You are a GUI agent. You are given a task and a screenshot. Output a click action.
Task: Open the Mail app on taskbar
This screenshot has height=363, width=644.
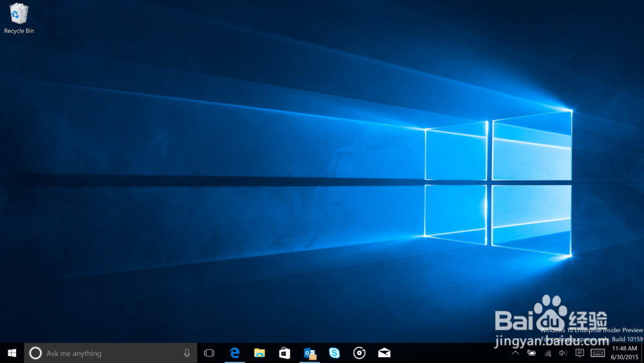click(384, 353)
